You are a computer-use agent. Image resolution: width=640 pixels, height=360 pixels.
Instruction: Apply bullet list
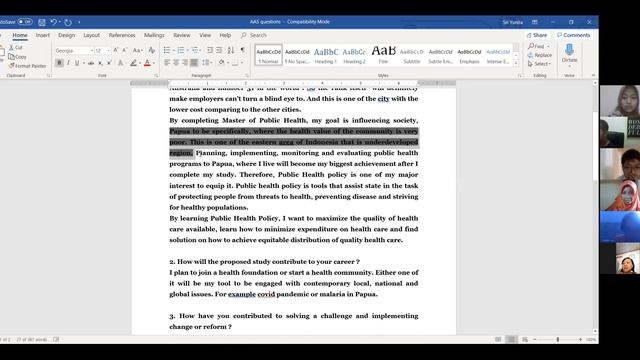(167, 50)
